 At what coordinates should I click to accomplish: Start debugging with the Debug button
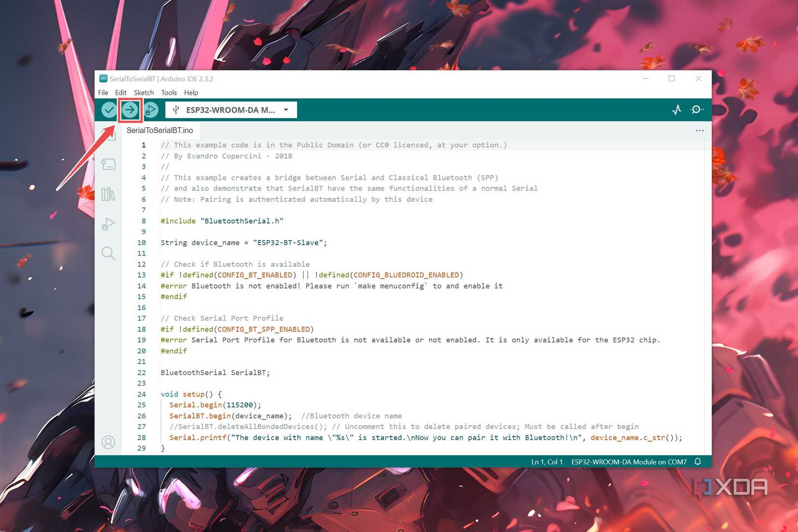point(151,110)
